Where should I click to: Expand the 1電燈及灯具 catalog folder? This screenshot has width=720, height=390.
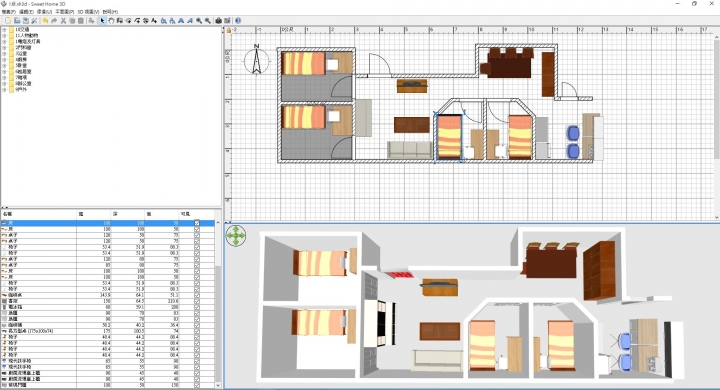(x=4, y=41)
